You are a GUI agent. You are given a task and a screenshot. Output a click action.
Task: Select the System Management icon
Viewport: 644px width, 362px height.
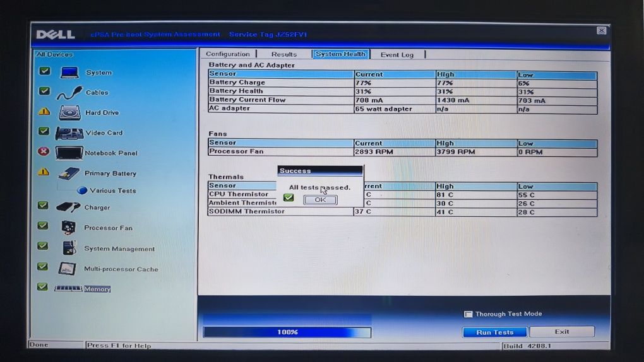coord(69,248)
